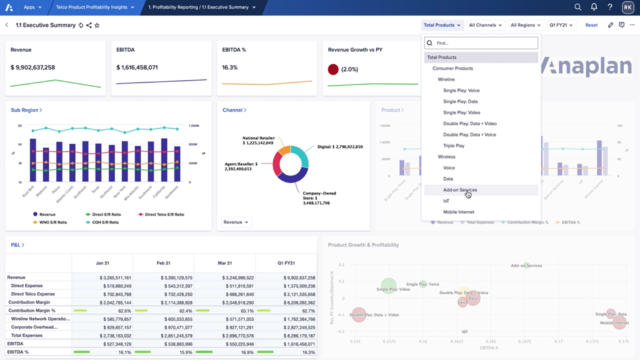Click the Find search field in dropdown

click(x=481, y=43)
